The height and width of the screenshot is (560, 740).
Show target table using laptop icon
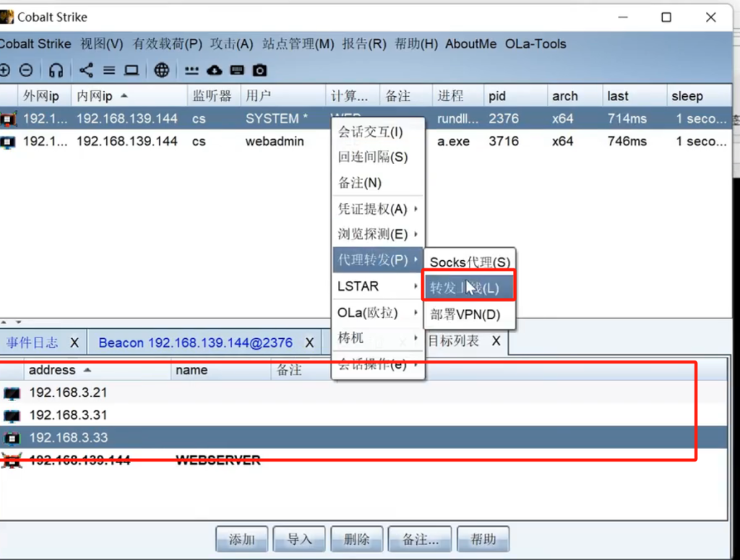coord(132,70)
